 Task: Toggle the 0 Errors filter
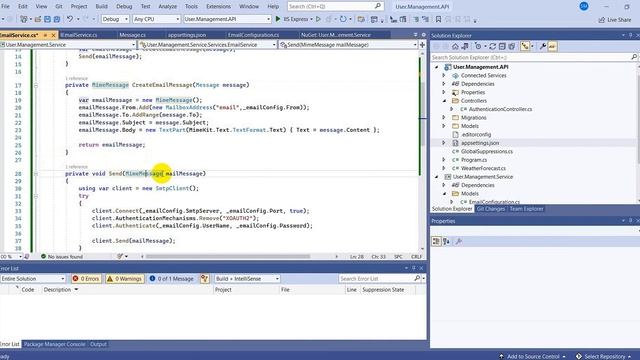click(86, 279)
